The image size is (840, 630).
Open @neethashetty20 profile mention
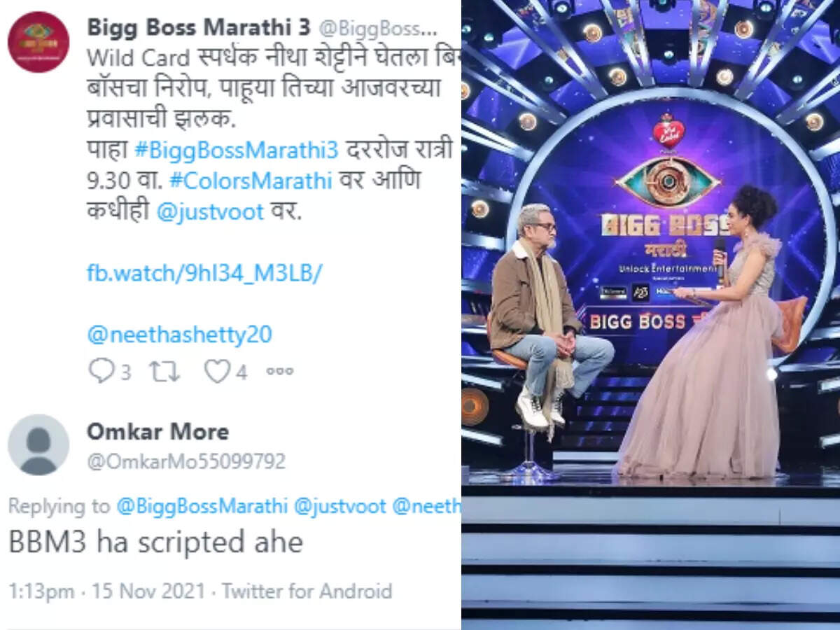pos(179,335)
